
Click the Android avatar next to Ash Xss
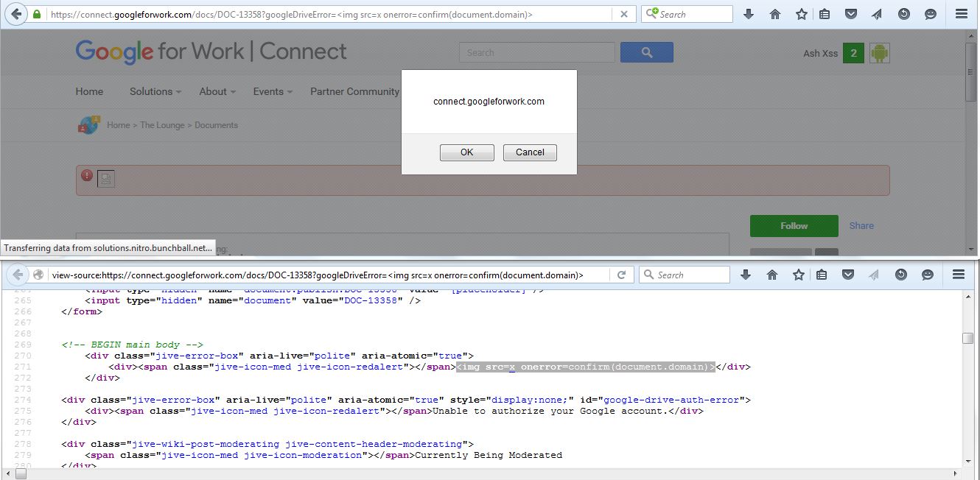(x=879, y=53)
